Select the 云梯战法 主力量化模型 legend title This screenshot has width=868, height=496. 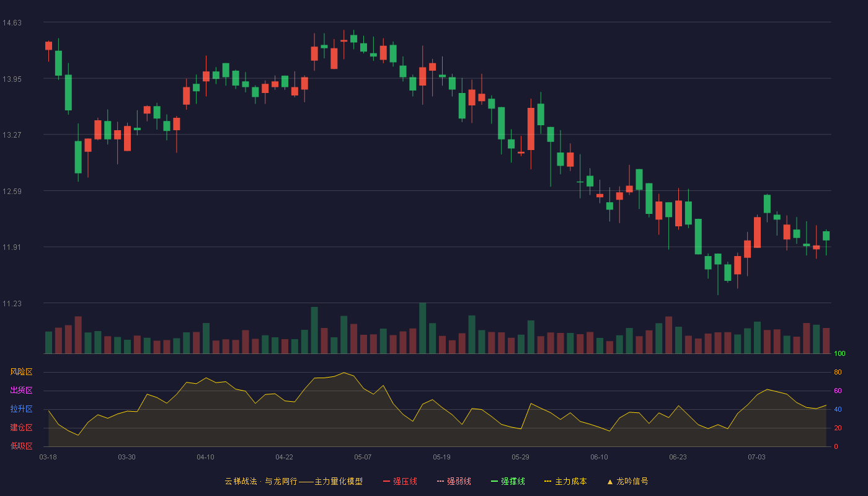coord(294,481)
